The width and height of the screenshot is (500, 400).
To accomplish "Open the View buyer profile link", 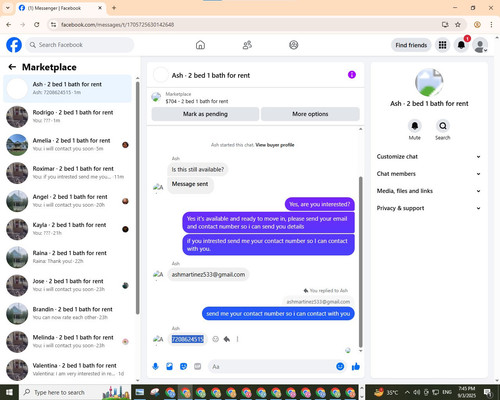I will (x=275, y=145).
